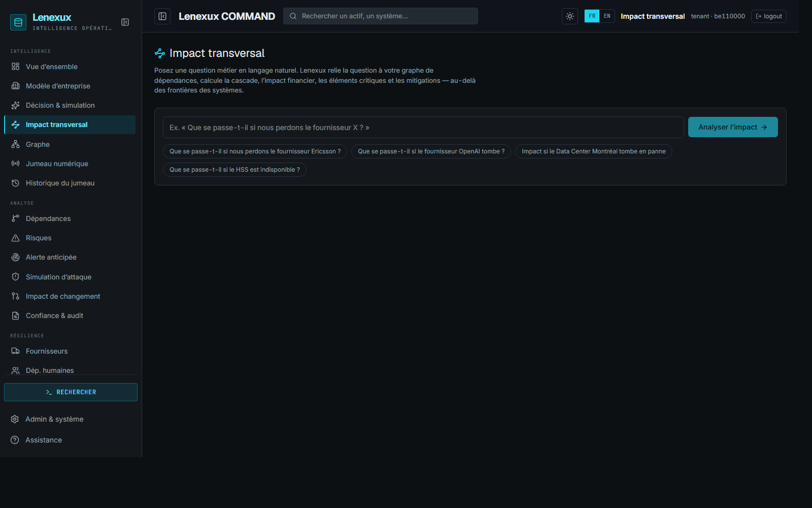Open Confiance & audit file icon

[16, 315]
